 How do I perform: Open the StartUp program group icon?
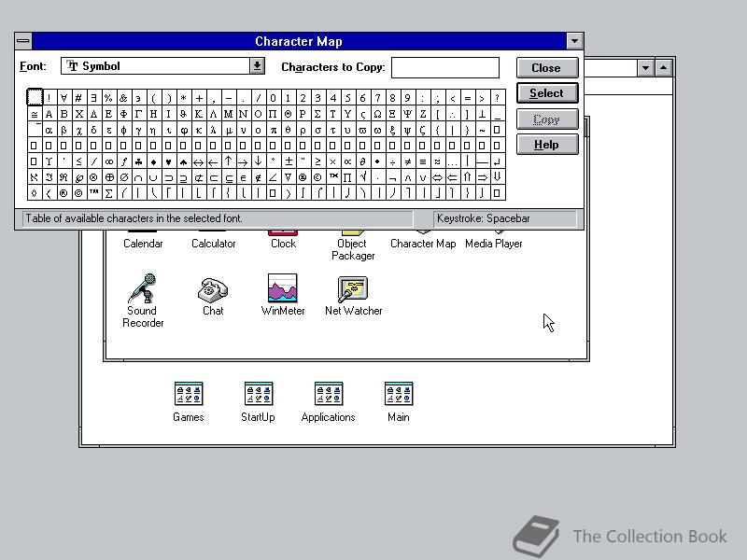(x=259, y=394)
